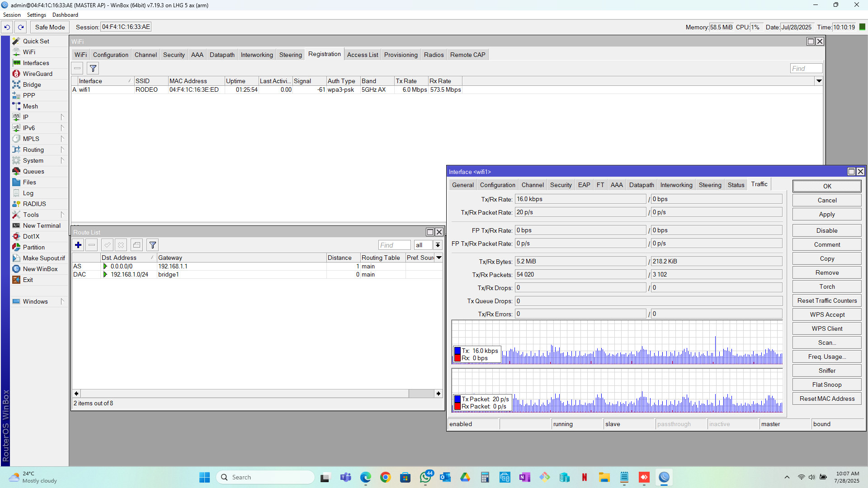The width and height of the screenshot is (868, 488).
Task: Click Find field in WiFi window
Action: 806,68
